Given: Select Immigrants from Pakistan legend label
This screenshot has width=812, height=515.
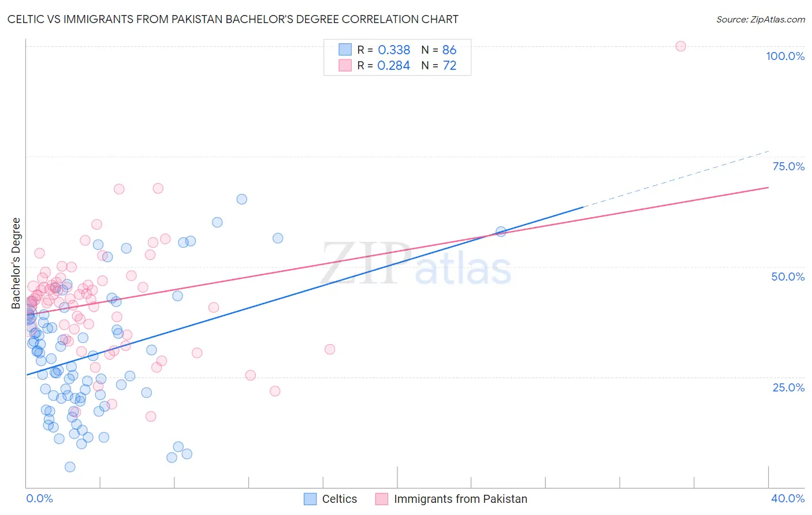Looking at the screenshot, I should click(x=460, y=499).
